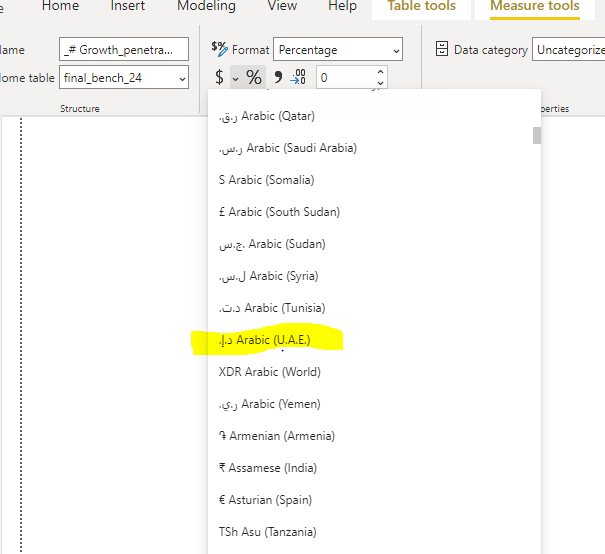The height and width of the screenshot is (554, 605).
Task: Click the currency dollar format icon
Action: (219, 78)
